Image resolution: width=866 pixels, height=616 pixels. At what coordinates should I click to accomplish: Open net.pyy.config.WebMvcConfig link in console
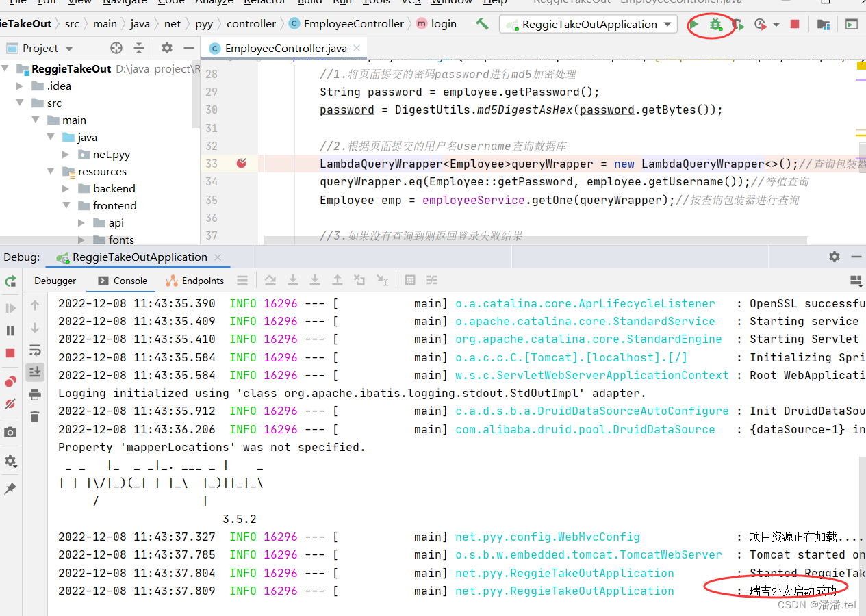click(x=548, y=537)
